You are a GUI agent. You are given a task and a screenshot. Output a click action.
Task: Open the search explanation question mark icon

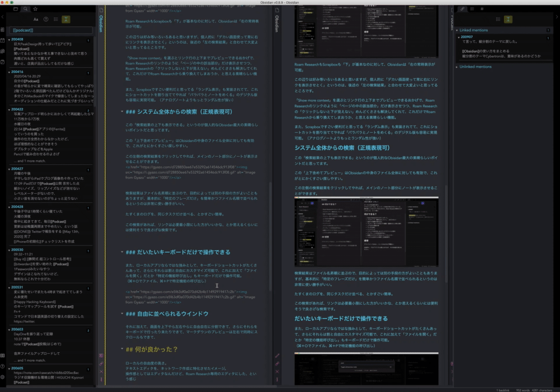pyautogui.click(x=46, y=19)
